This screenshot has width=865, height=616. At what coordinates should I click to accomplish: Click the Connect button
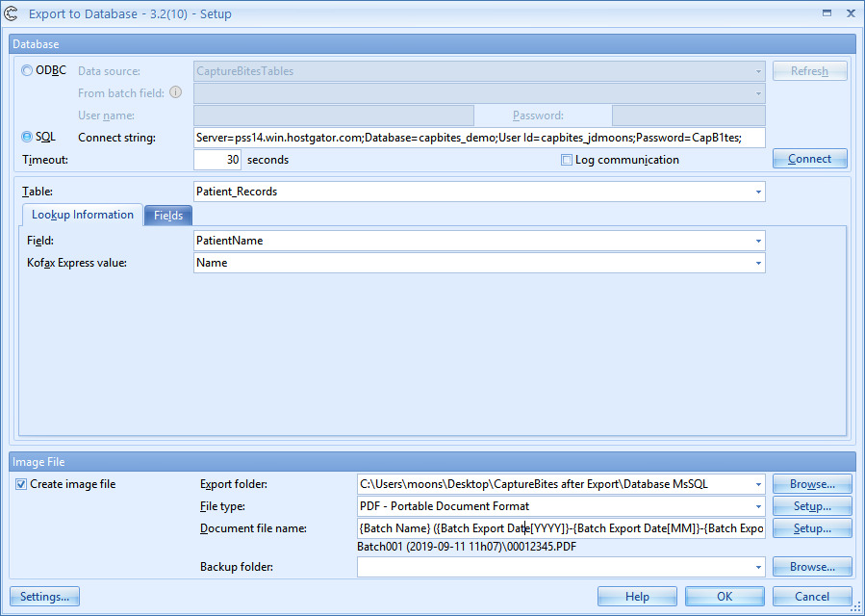click(809, 159)
